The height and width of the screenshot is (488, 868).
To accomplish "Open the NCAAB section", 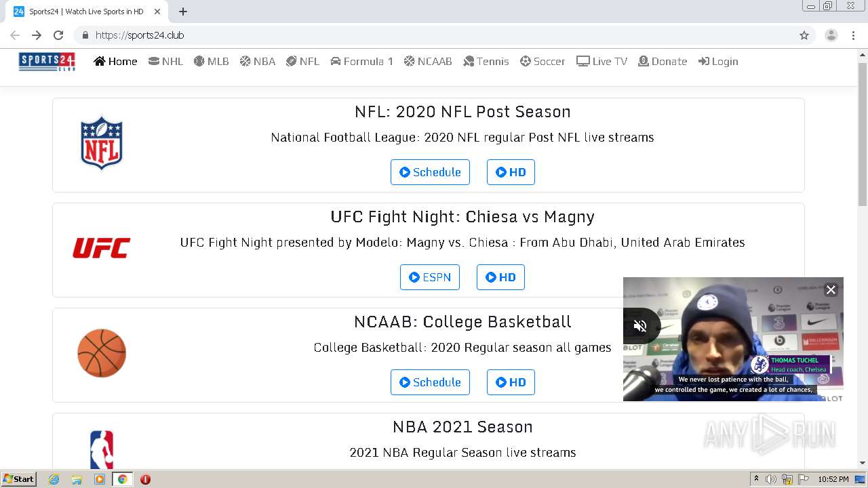I will coord(428,61).
